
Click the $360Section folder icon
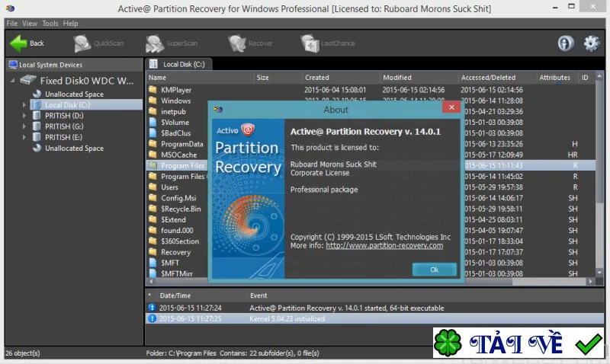pos(153,241)
